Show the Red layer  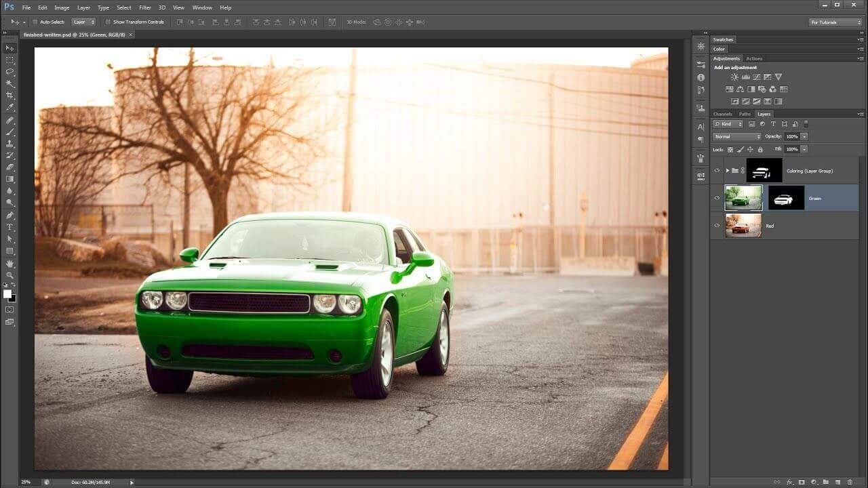pos(717,226)
